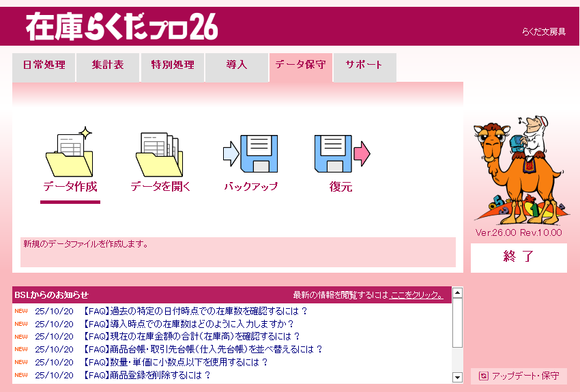Follow the ここをクリック latest info link
Viewport: 580px width, 392px height.
coord(416,295)
